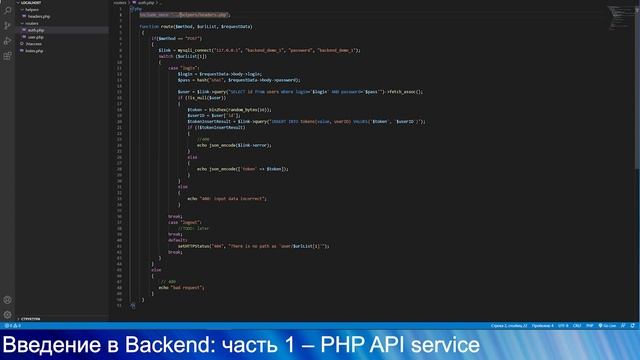Click the editor vertical scrollbar
The image size is (640, 360).
tap(638, 87)
